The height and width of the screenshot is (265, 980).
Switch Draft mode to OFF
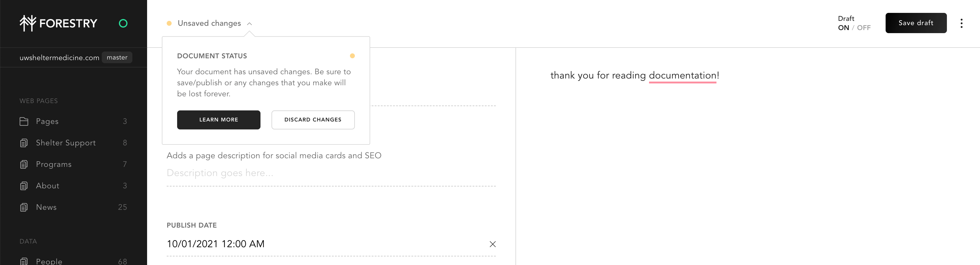(x=864, y=28)
